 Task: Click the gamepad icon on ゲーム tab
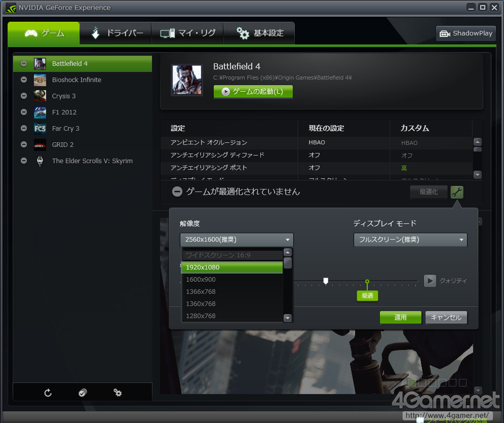click(x=31, y=33)
